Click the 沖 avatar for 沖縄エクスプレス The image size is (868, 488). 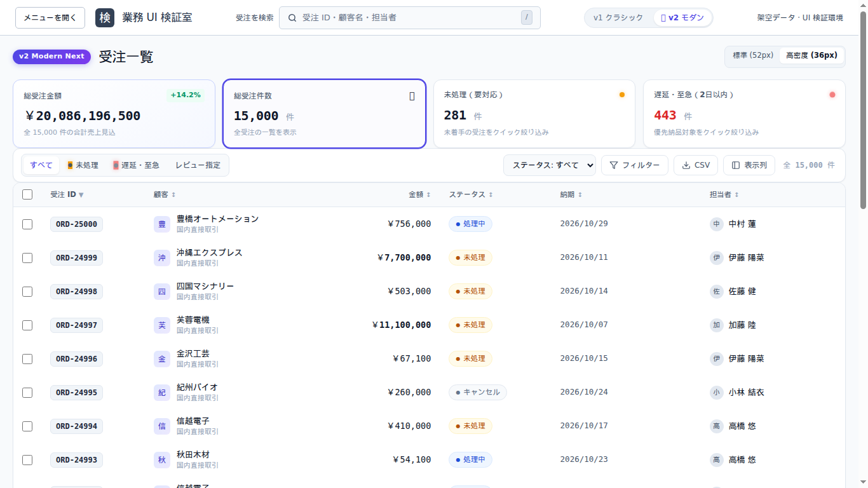(162, 258)
